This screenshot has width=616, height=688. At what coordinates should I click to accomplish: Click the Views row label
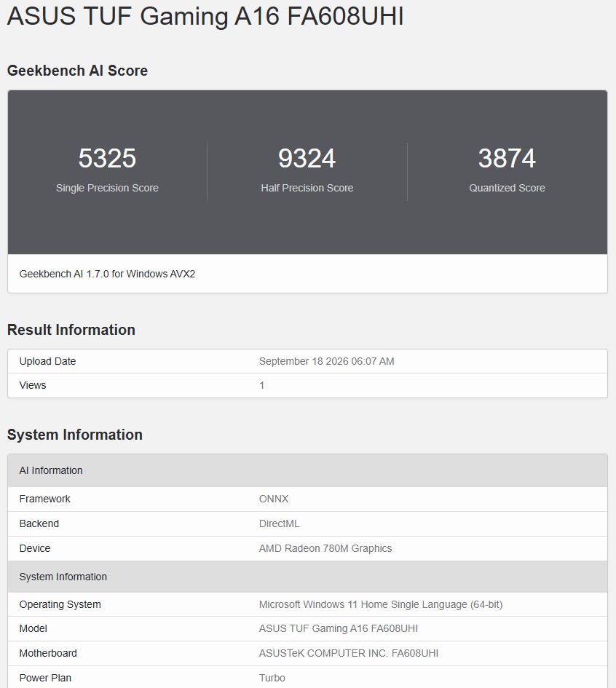[x=33, y=385]
